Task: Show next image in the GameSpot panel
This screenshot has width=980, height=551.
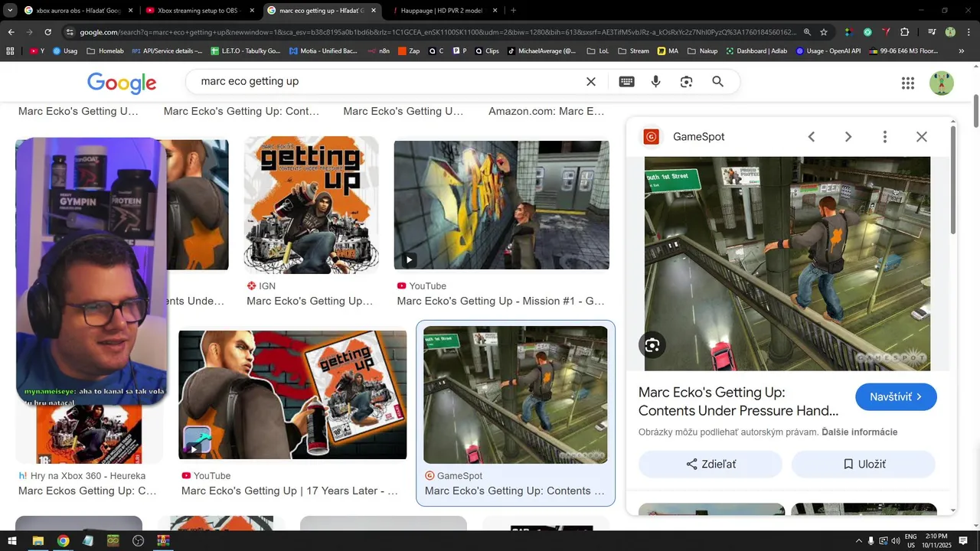Action: click(x=848, y=137)
